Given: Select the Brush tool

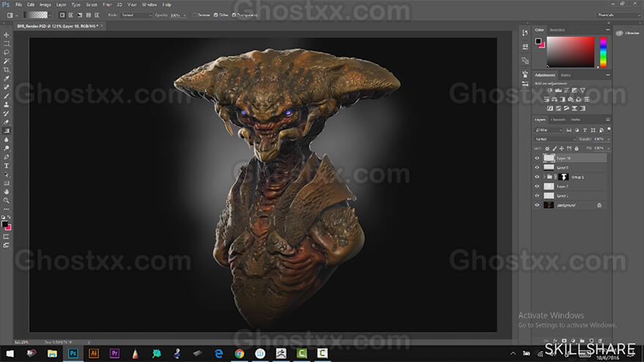Looking at the screenshot, I should point(6,96).
